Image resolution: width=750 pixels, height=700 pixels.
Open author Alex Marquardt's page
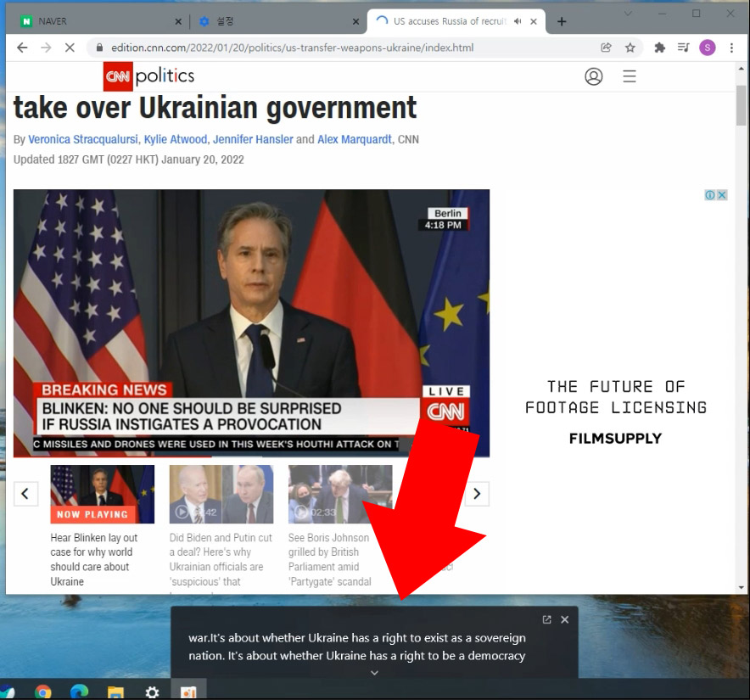(x=355, y=139)
